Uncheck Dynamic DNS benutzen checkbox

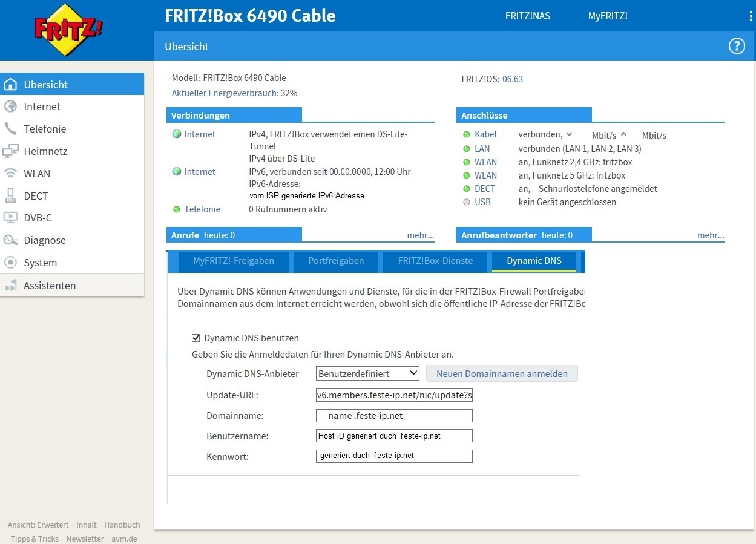point(196,338)
